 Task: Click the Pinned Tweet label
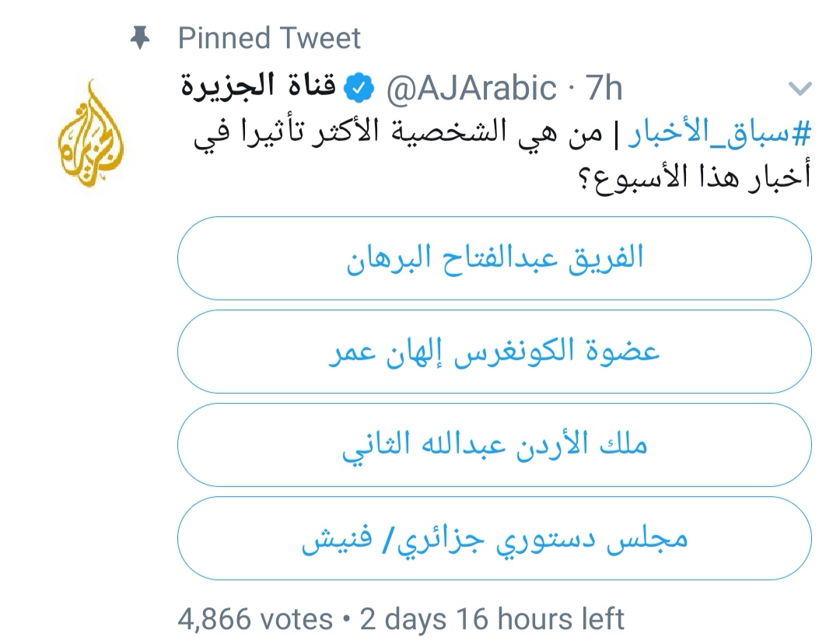[268, 37]
